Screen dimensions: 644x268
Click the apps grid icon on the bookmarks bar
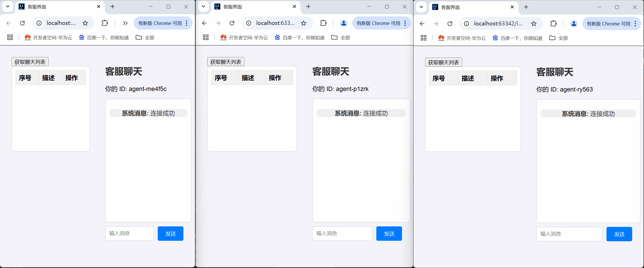tap(10, 37)
